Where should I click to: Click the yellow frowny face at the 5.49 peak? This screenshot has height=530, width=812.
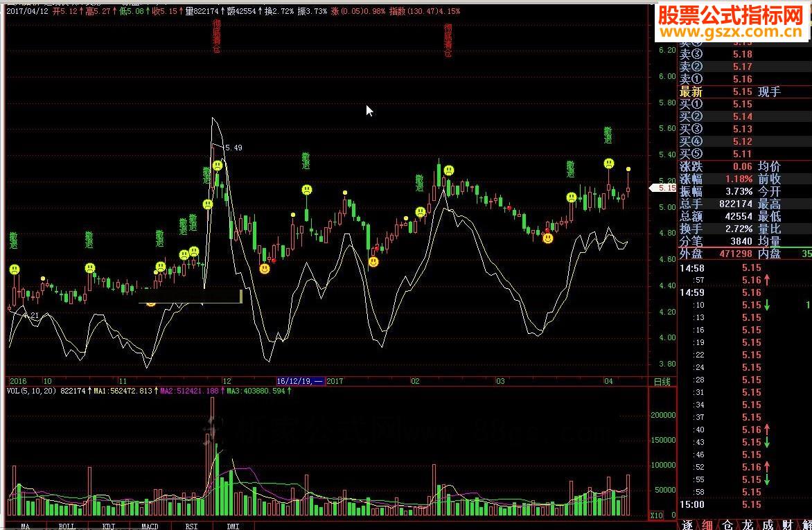pos(218,166)
